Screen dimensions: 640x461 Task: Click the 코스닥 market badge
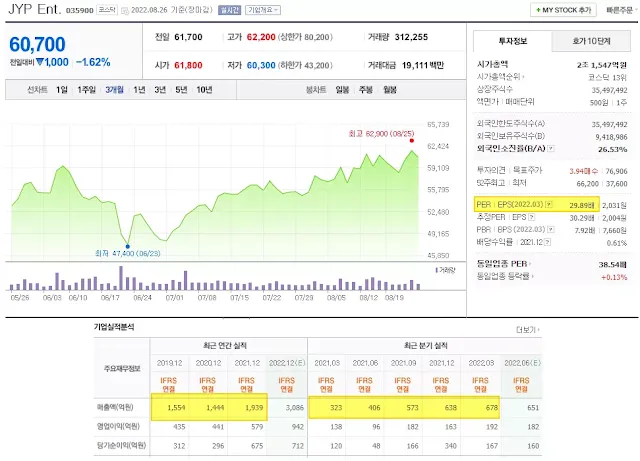(x=107, y=10)
